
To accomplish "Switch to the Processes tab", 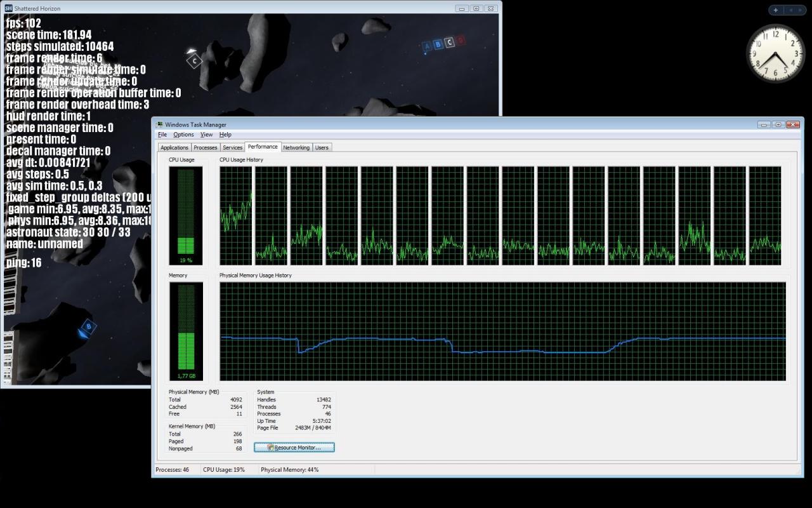I will tap(206, 147).
